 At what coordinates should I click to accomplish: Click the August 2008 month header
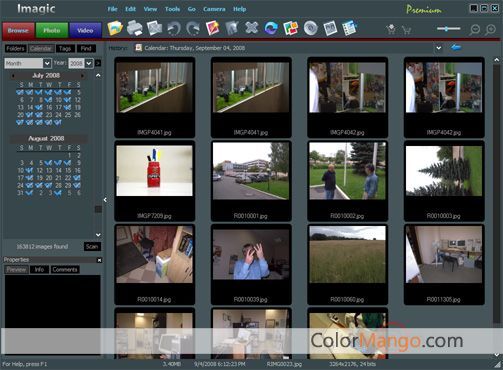tap(46, 138)
